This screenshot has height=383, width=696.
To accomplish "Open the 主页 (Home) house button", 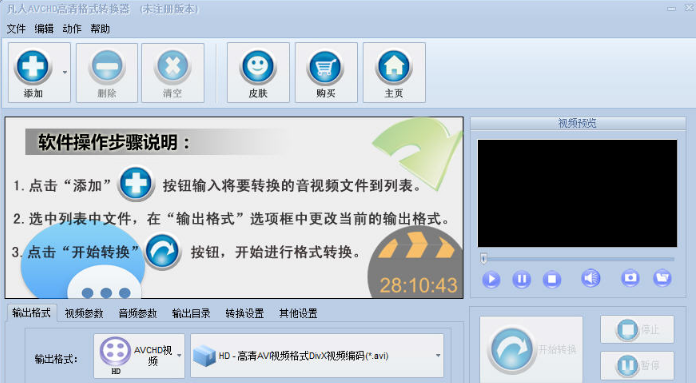I will pyautogui.click(x=394, y=73).
